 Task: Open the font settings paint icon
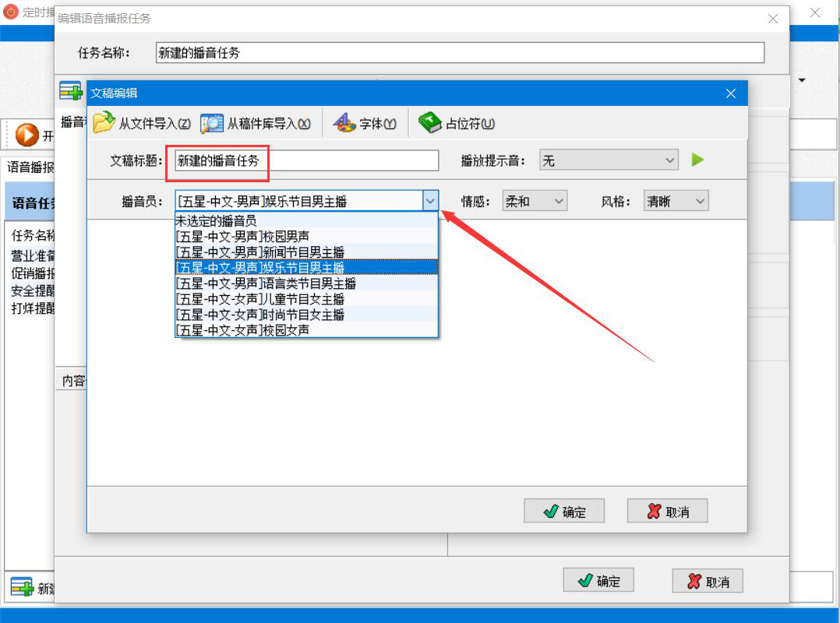click(x=344, y=123)
